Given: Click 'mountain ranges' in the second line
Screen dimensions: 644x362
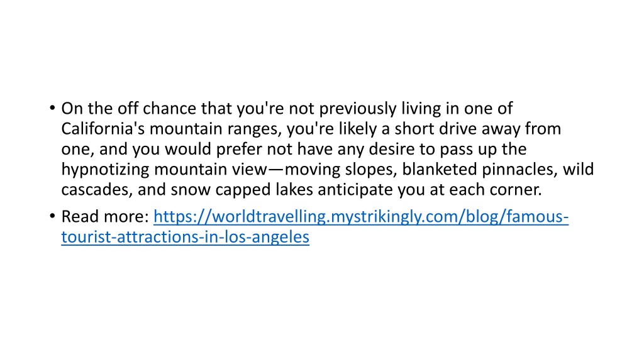Looking at the screenshot, I should (x=215, y=129).
